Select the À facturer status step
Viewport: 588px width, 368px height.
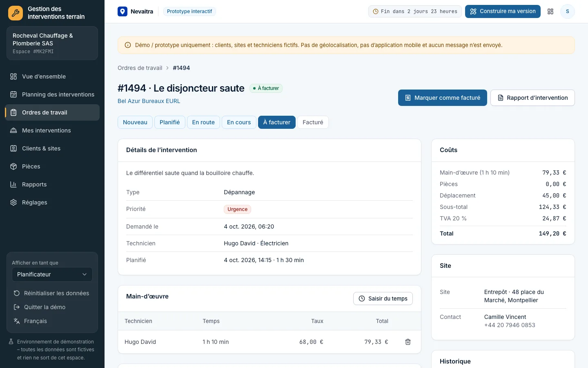point(277,122)
